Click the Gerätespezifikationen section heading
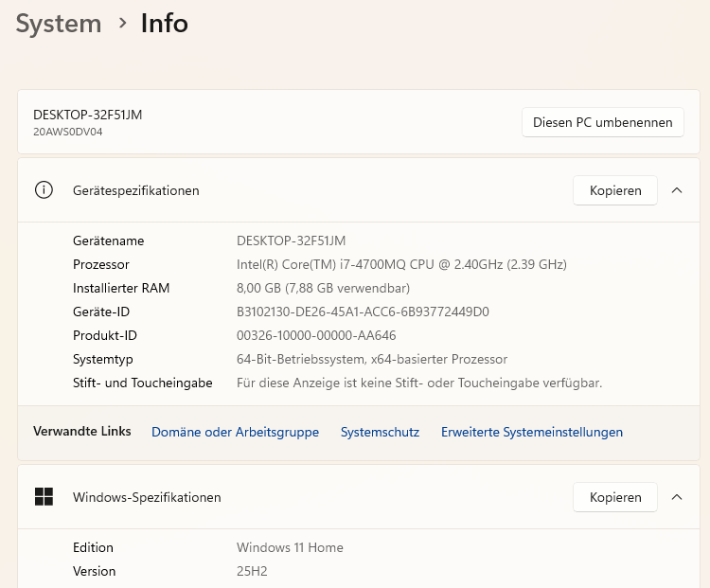The width and height of the screenshot is (710, 588). 135,190
